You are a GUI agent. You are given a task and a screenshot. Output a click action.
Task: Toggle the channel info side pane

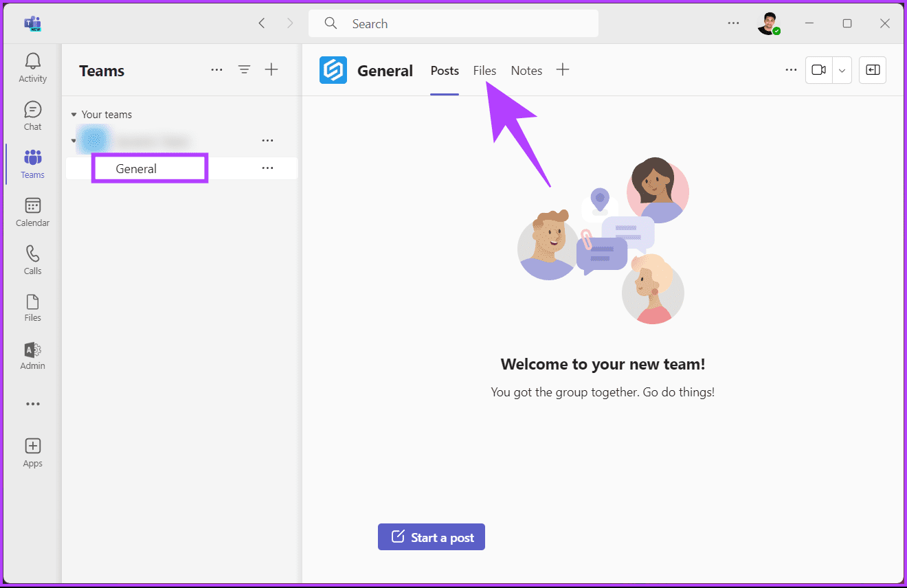pyautogui.click(x=873, y=70)
